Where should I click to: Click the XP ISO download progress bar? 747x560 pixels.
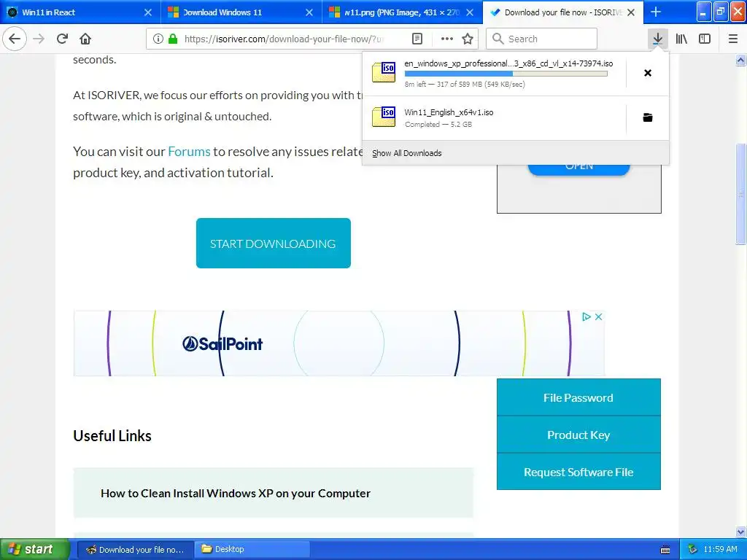click(506, 74)
